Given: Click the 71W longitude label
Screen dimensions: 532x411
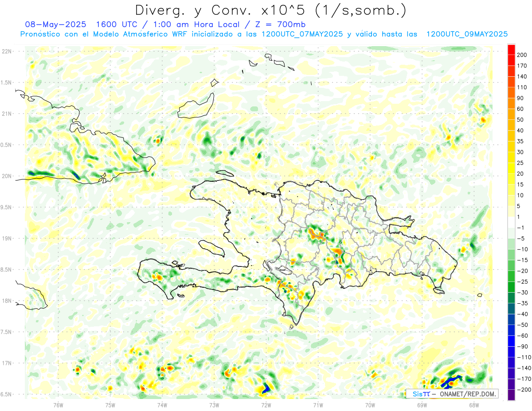Looking at the screenshot, I should click(318, 404).
